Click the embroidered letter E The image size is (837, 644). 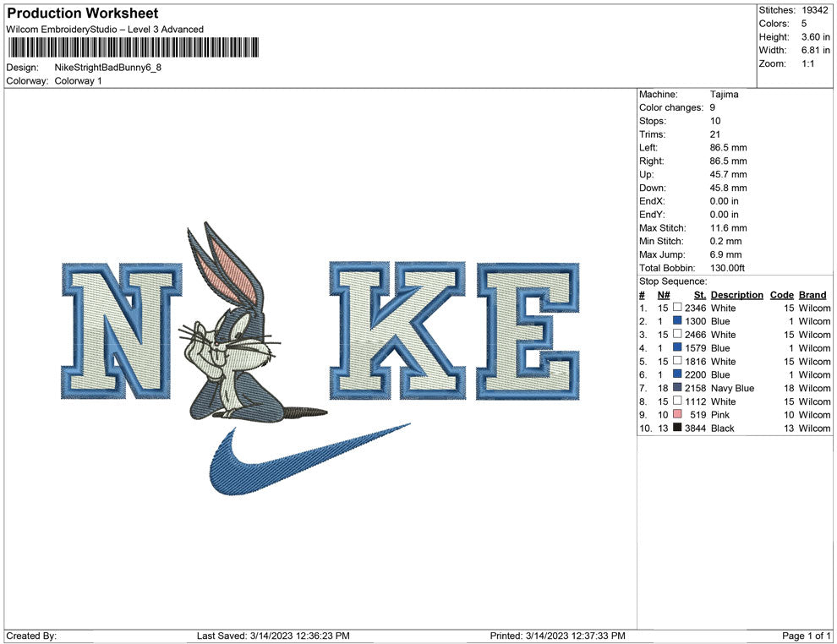point(528,330)
